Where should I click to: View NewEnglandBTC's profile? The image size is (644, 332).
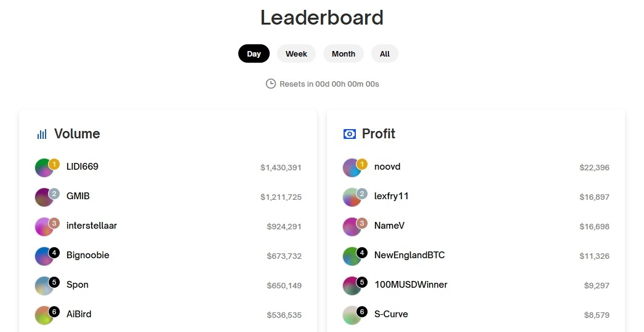409,255
